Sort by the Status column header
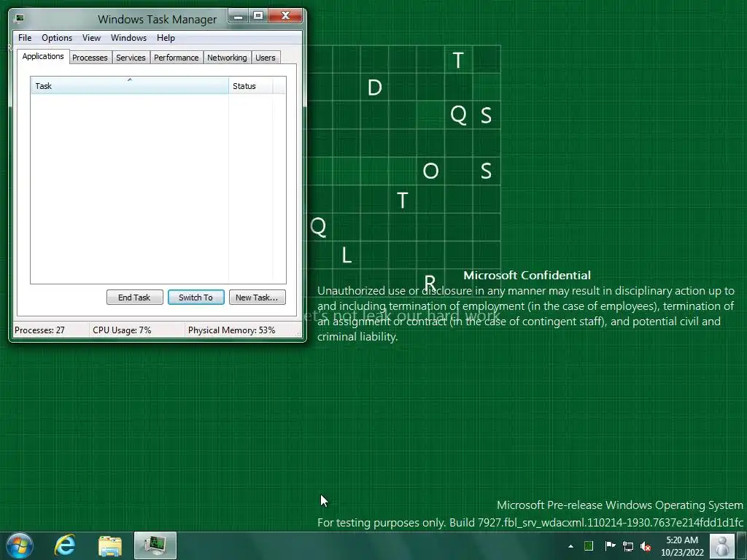 point(251,86)
